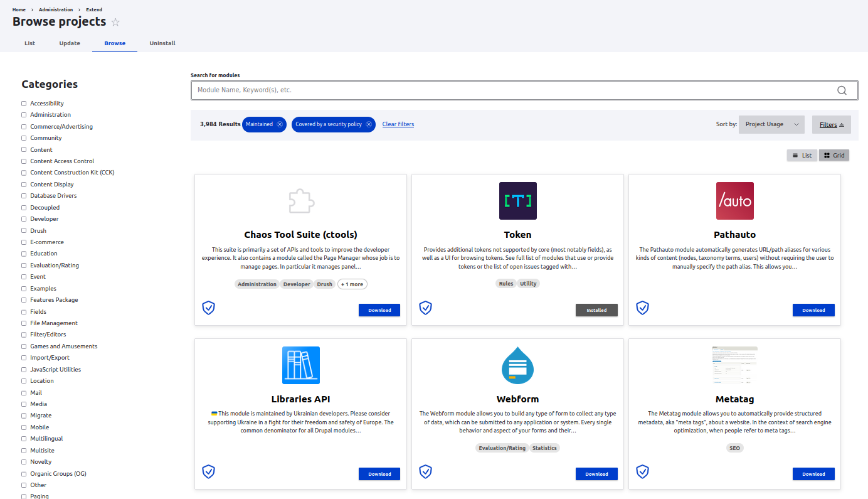This screenshot has width=868, height=499.
Task: Remove the Covered by a security policy filter X
Action: [x=369, y=124]
